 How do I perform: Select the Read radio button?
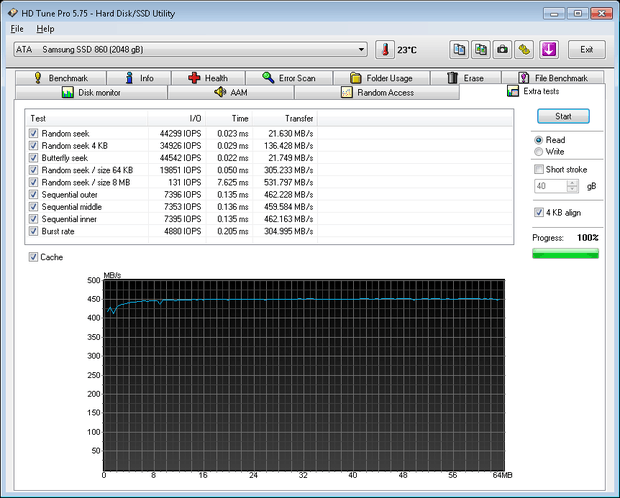point(538,140)
